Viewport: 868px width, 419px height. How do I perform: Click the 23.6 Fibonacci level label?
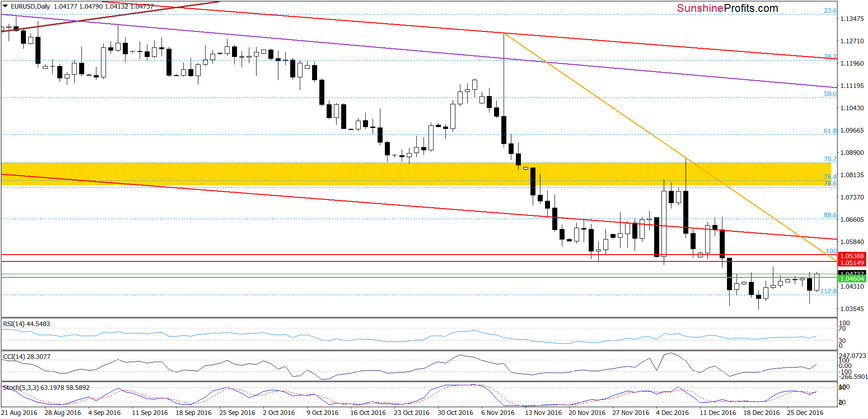[830, 10]
